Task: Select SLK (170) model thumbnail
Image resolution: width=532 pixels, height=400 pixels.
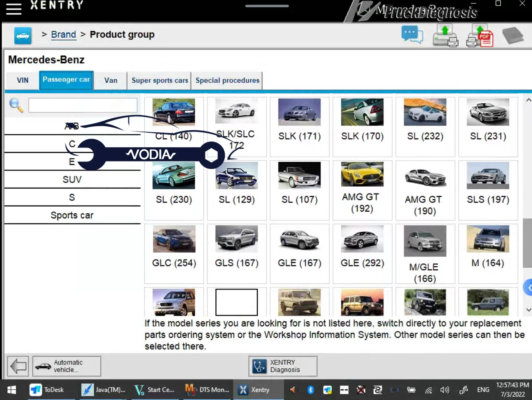Action: coord(362,127)
